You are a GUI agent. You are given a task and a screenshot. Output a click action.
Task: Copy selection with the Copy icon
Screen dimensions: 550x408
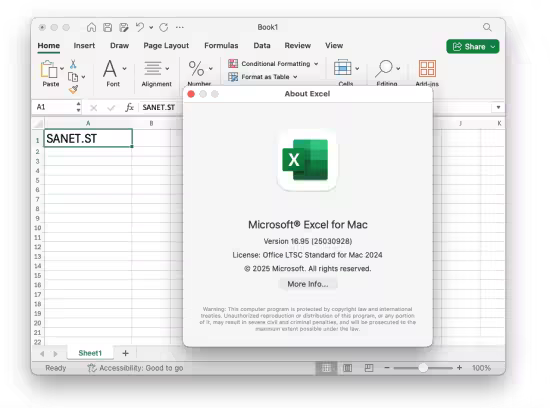click(x=73, y=77)
